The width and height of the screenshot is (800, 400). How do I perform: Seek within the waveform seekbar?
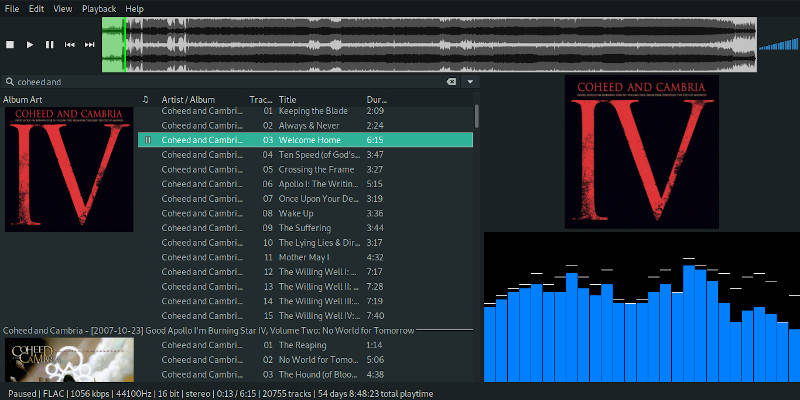pyautogui.click(x=429, y=45)
